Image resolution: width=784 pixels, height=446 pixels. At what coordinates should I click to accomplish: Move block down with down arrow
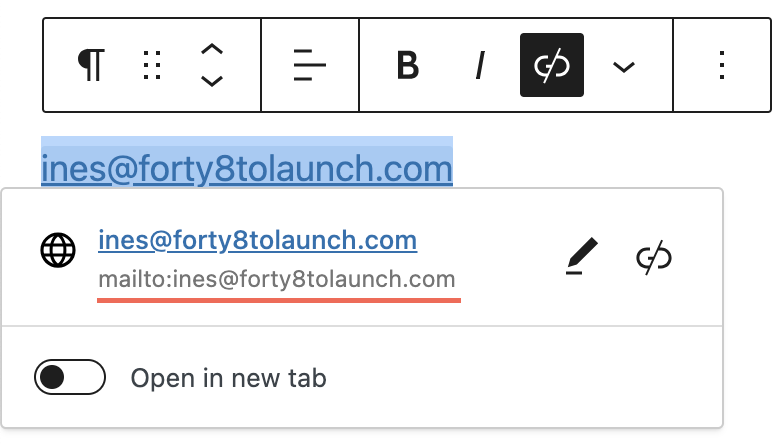[x=211, y=81]
